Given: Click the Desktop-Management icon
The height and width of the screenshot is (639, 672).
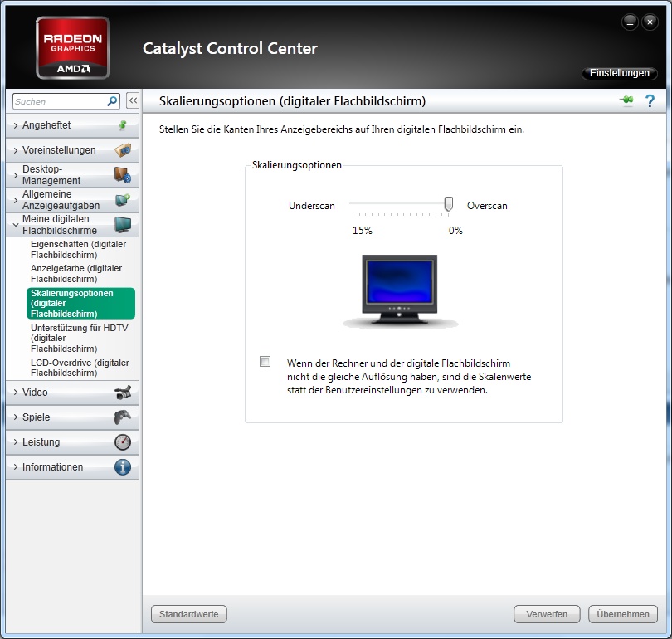Looking at the screenshot, I should point(123,175).
